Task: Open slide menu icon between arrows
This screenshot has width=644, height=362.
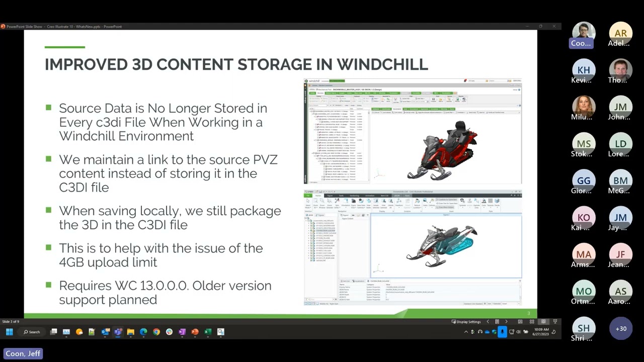Action: pos(497,322)
